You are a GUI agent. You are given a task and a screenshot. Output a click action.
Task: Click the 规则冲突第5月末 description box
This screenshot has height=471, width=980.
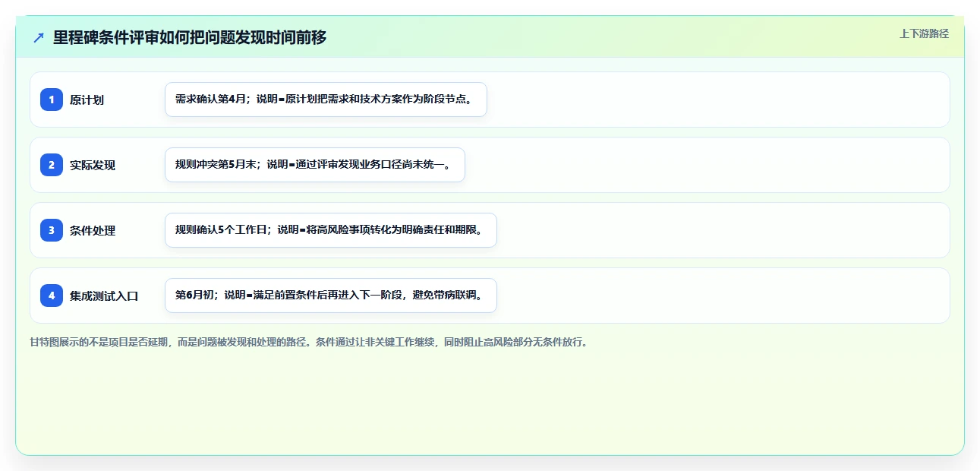tap(314, 165)
